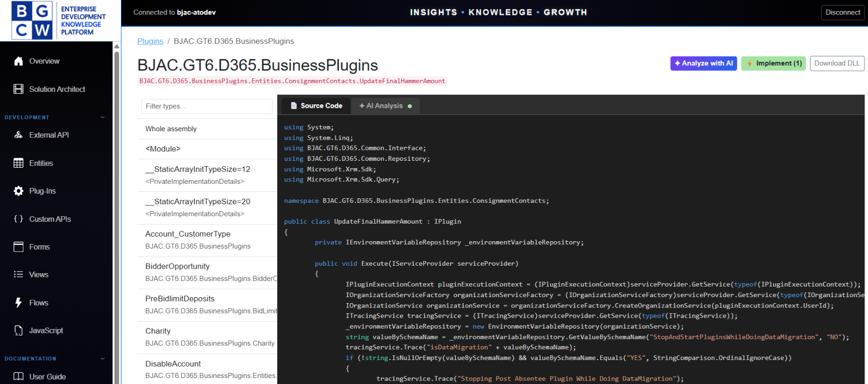The width and height of the screenshot is (868, 384).
Task: Click the External API icon
Action: coord(18,135)
